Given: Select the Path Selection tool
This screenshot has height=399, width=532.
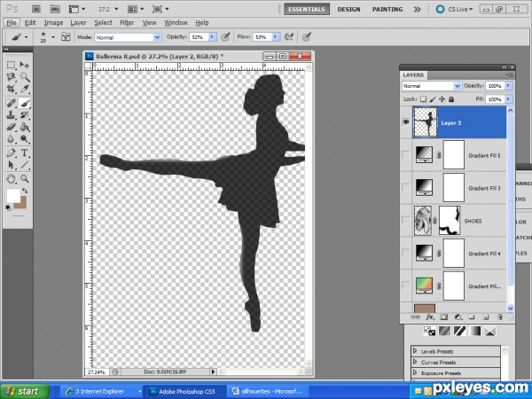Looking at the screenshot, I should tap(11, 165).
